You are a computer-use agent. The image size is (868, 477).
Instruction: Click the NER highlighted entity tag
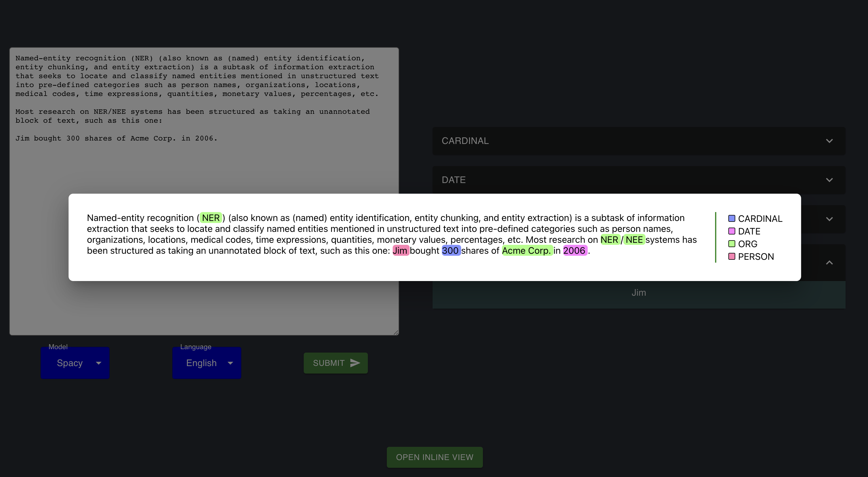tap(210, 217)
